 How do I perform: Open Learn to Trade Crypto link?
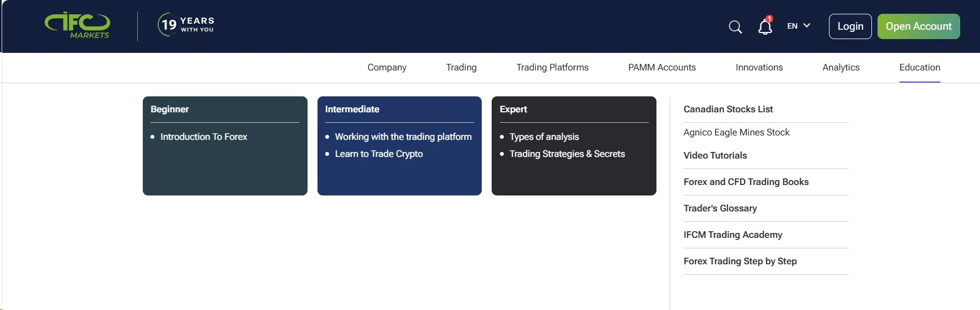tap(379, 154)
